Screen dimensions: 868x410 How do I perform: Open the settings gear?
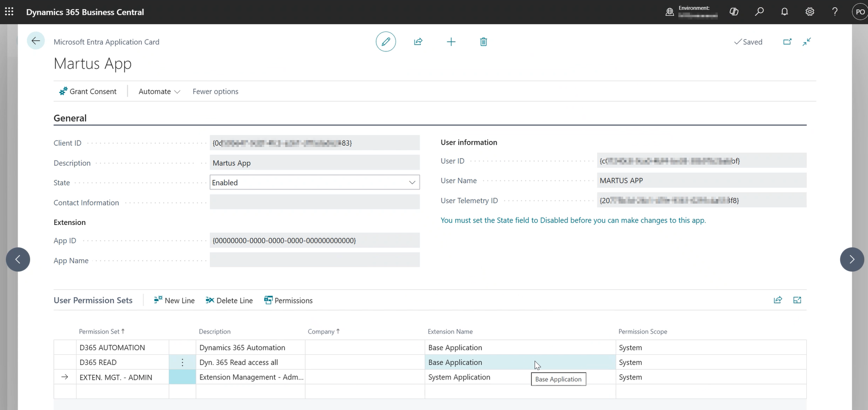(x=810, y=12)
